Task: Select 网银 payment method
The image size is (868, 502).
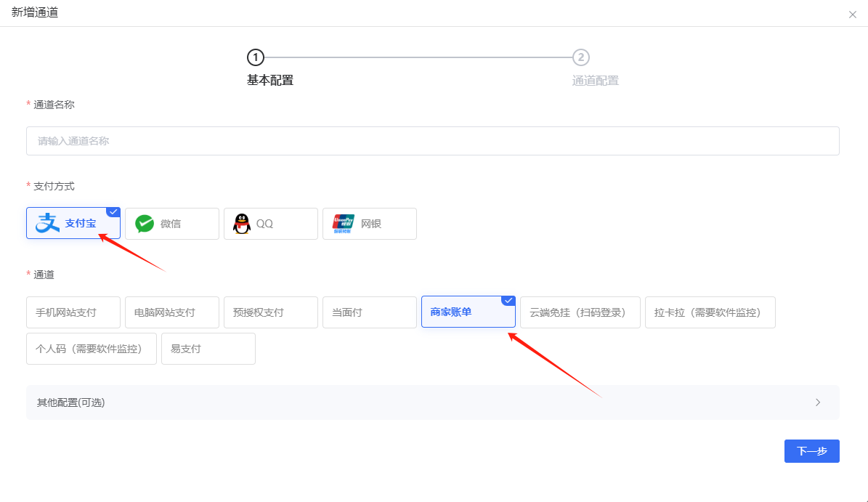Action: [x=369, y=224]
